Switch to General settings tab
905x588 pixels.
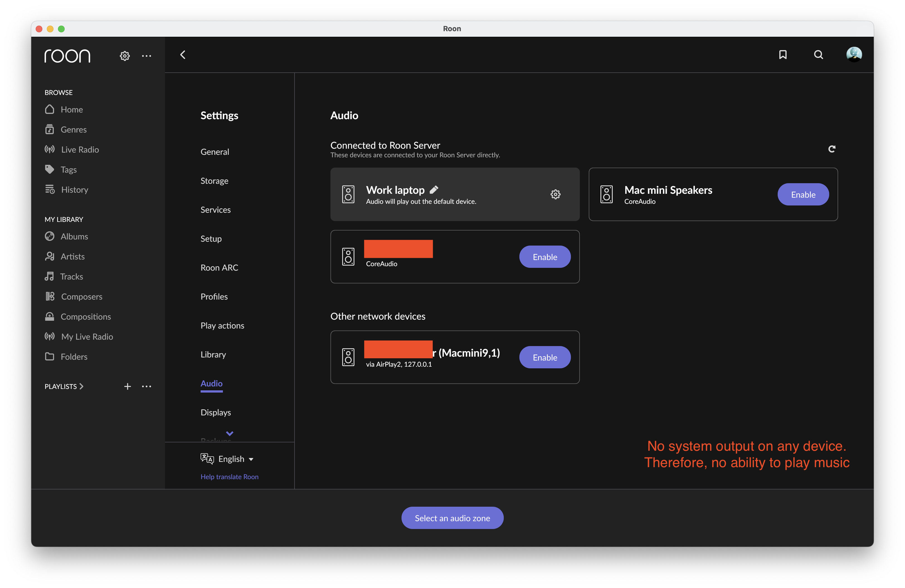(x=215, y=151)
